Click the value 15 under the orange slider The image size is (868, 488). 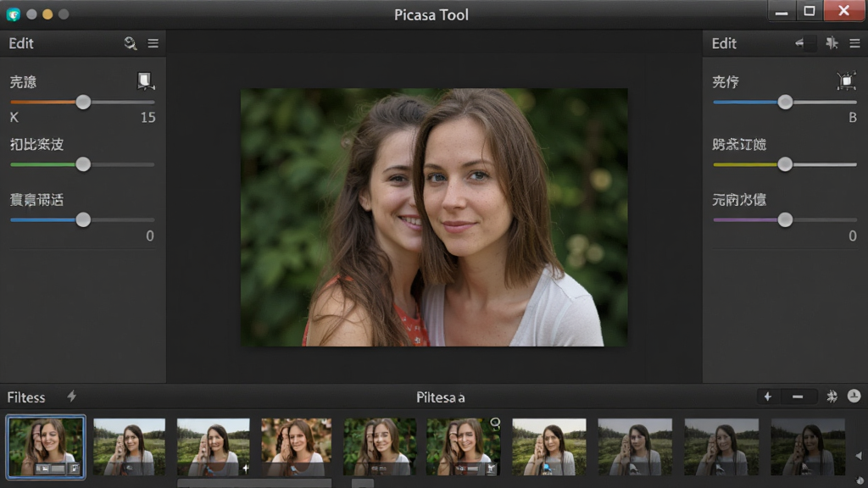(x=147, y=117)
